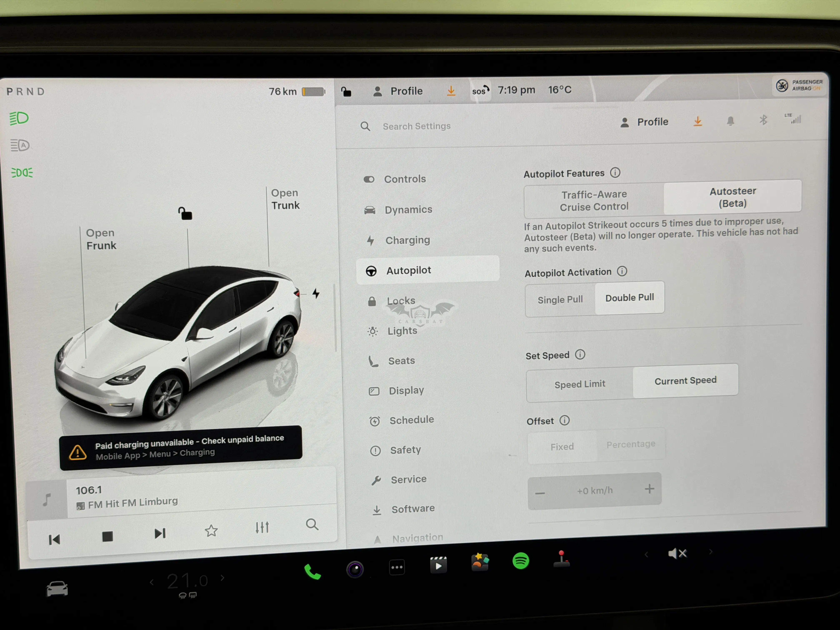Open notifications bell in settings header
The width and height of the screenshot is (840, 630).
pyautogui.click(x=730, y=121)
